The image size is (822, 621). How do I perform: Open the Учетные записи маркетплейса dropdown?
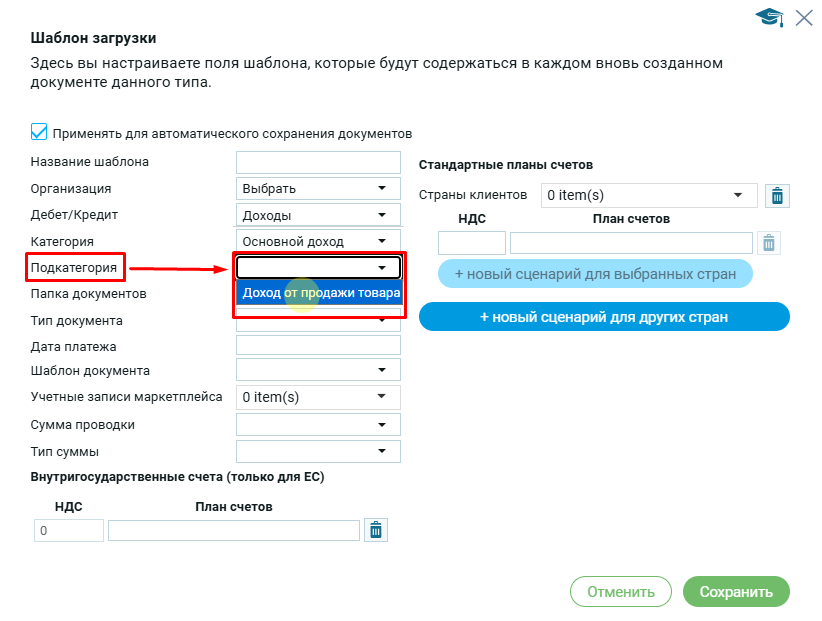pos(318,397)
